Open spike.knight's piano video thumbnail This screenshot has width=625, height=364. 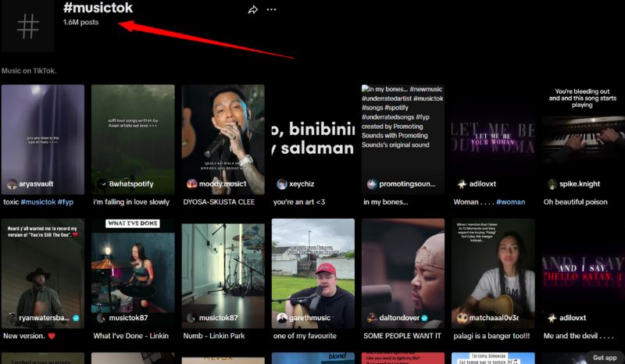pyautogui.click(x=584, y=139)
